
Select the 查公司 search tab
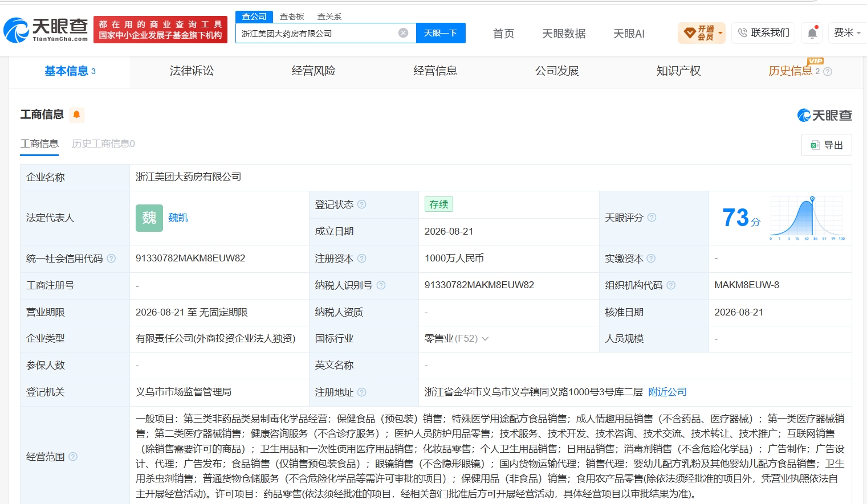254,17
